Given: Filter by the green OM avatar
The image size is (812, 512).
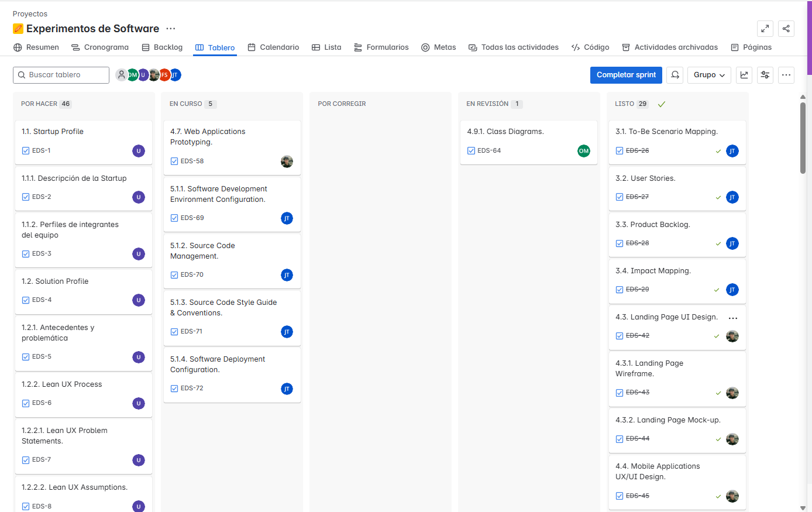Looking at the screenshot, I should click(x=133, y=75).
